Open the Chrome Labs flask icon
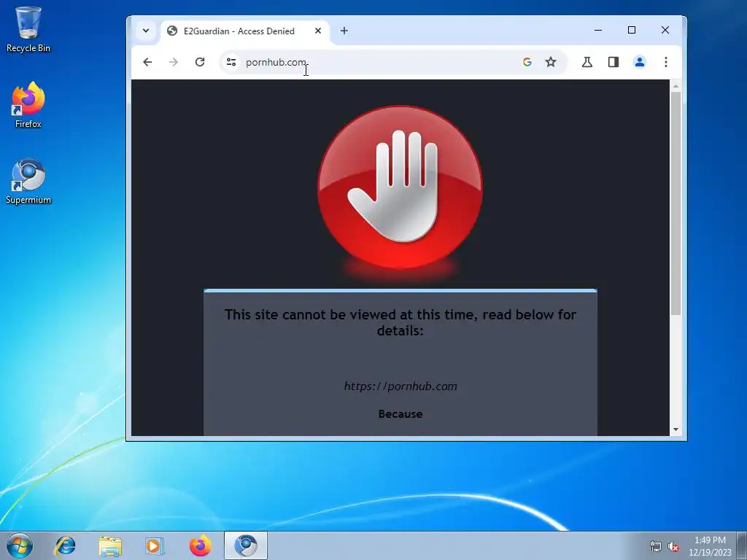The height and width of the screenshot is (560, 747). coord(587,62)
